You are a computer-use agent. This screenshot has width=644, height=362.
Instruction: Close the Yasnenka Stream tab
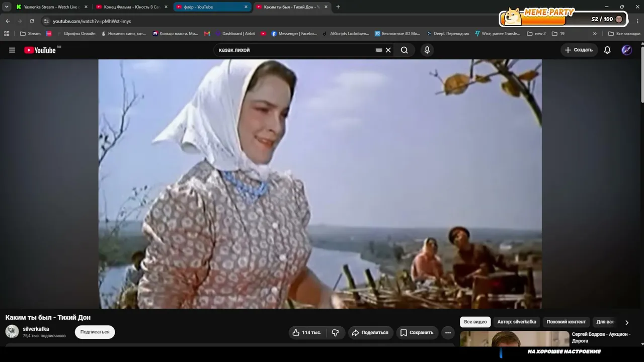click(x=86, y=7)
